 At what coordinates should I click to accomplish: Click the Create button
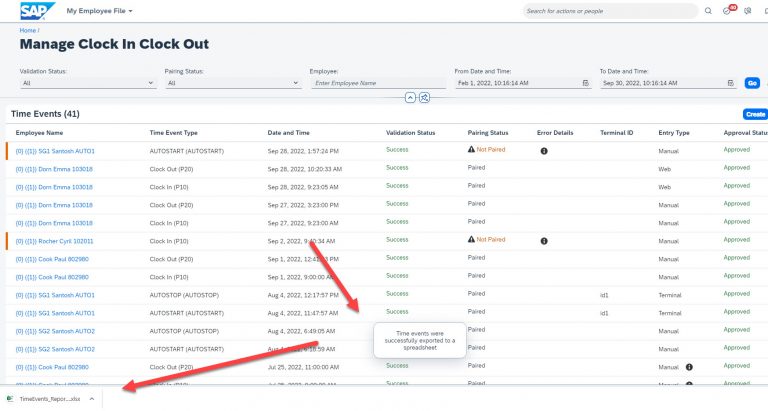click(755, 114)
